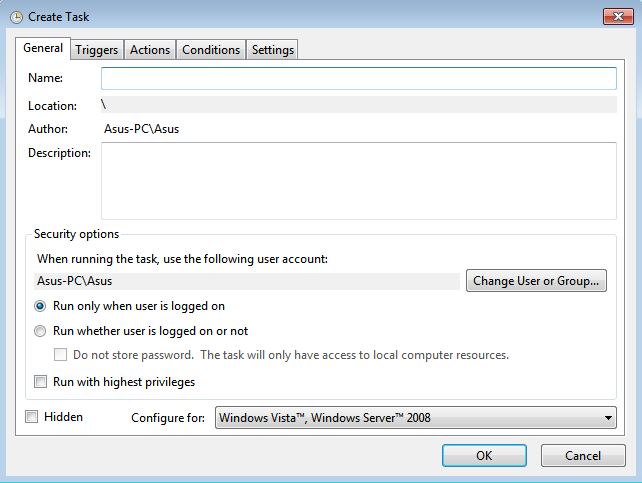
Task: Click inside the Description text box
Action: (359, 181)
